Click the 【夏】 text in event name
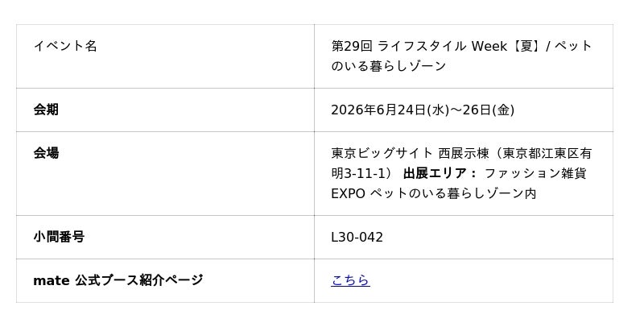 pos(527,46)
